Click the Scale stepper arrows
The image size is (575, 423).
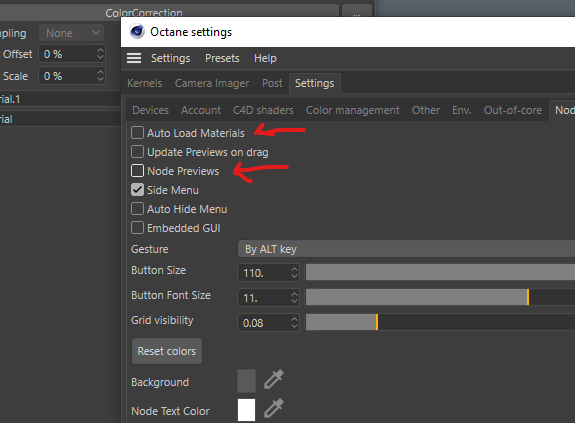[100, 76]
